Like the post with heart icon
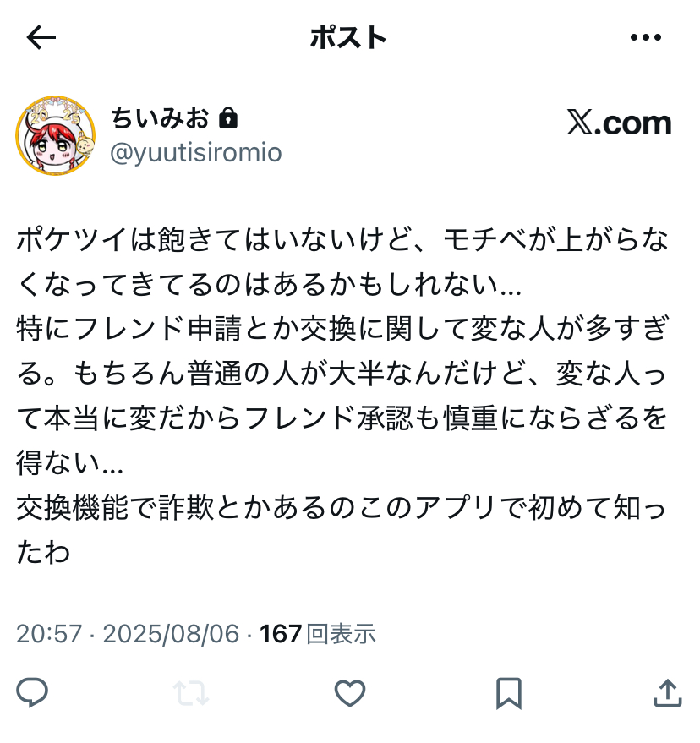The height and width of the screenshot is (743, 700). coord(350,693)
